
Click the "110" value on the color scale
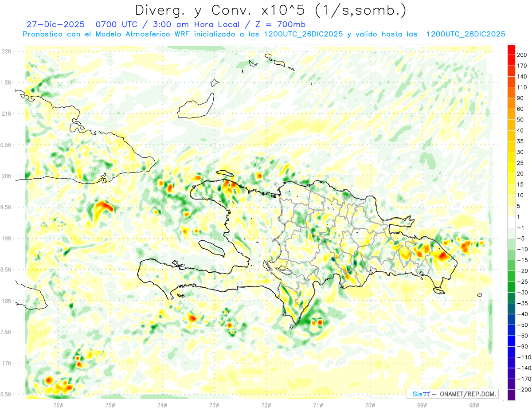pos(522,87)
